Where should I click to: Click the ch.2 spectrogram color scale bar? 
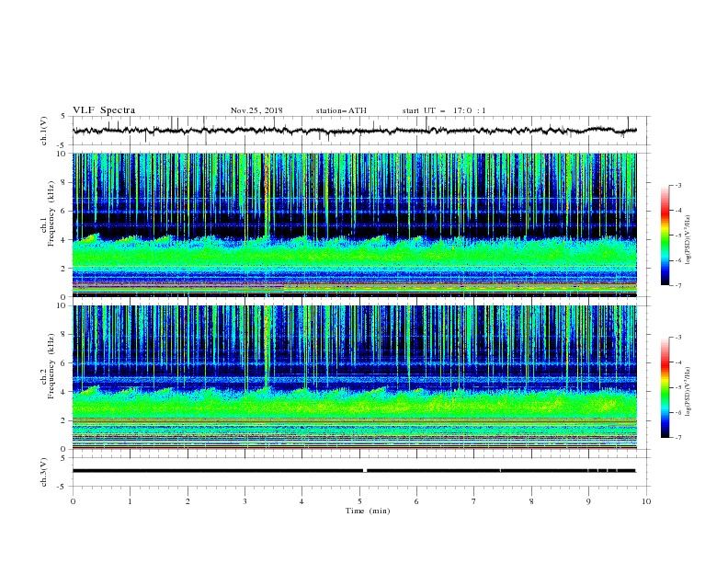click(x=665, y=387)
